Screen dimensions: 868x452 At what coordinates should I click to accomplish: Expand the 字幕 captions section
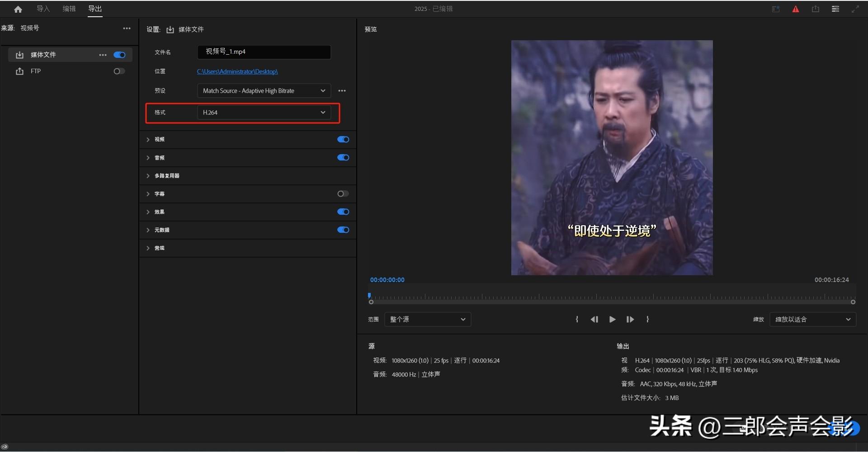point(148,194)
